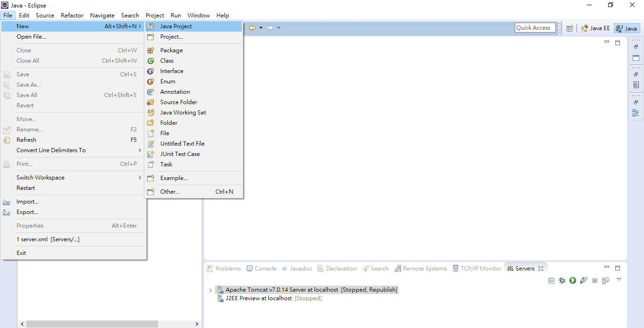Switch to the Console tab
Screen dimensions: 644x328
click(x=261, y=269)
